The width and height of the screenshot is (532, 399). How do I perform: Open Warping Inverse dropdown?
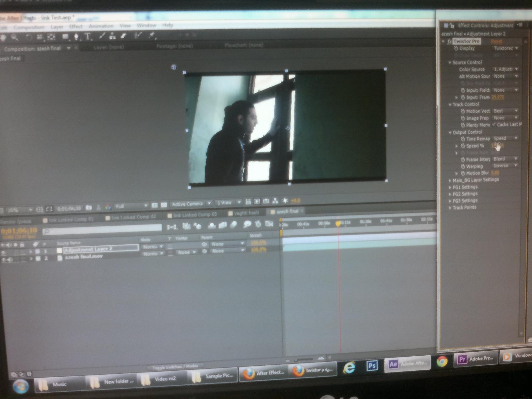[506, 166]
